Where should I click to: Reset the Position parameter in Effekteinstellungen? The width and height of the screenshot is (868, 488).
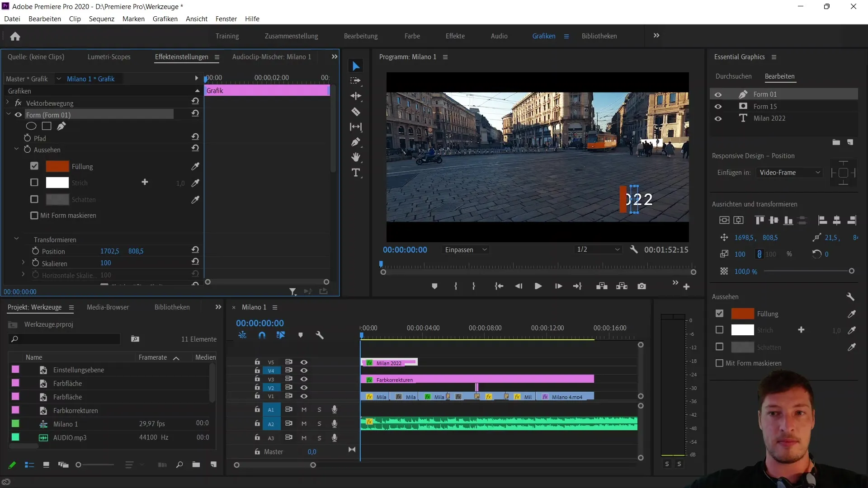195,250
